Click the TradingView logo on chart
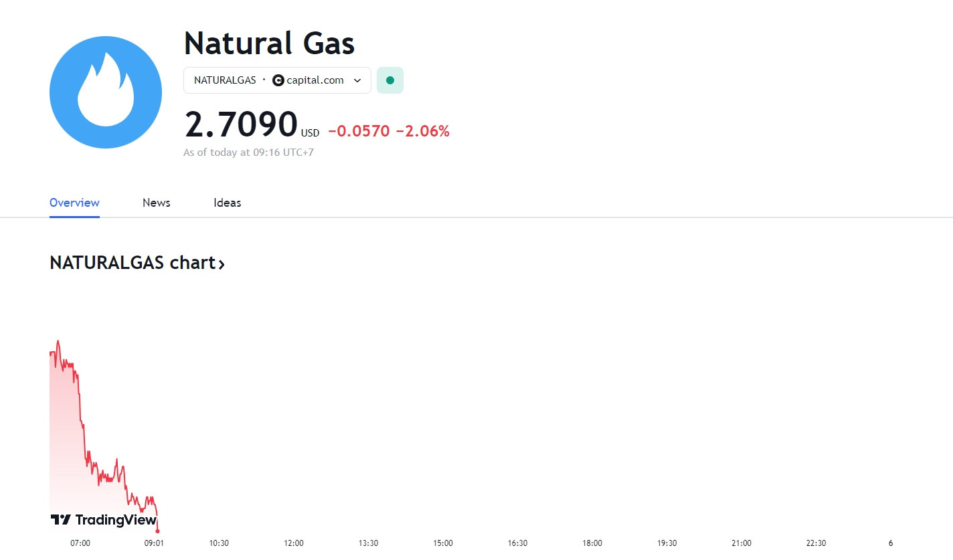The height and width of the screenshot is (560, 953). 103,520
